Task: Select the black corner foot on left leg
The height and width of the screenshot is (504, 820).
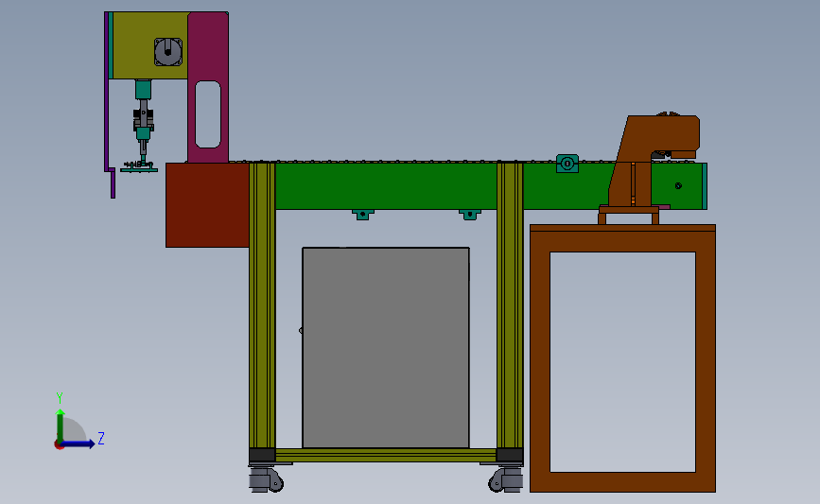Action: coord(262,456)
